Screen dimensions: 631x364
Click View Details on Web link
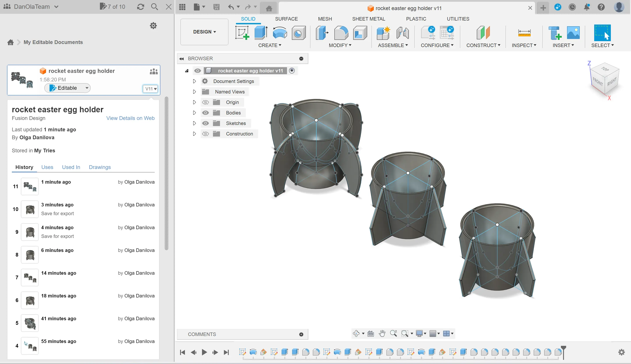tap(130, 118)
